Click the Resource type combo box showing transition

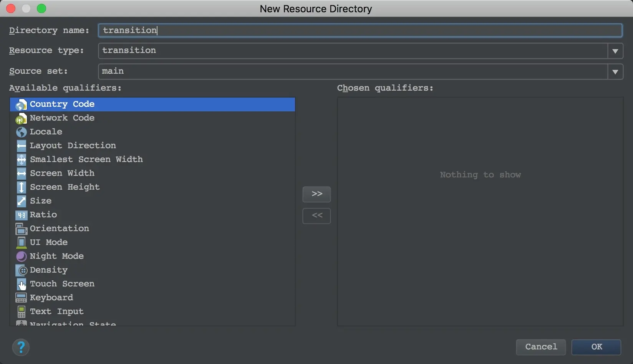pyautogui.click(x=360, y=51)
